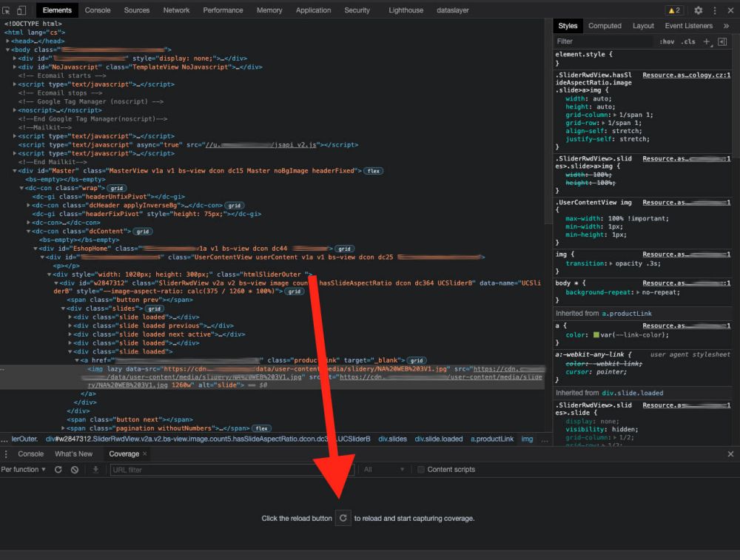Click the green link-color swatch
Screen dimensions: 740x560
click(x=596, y=335)
